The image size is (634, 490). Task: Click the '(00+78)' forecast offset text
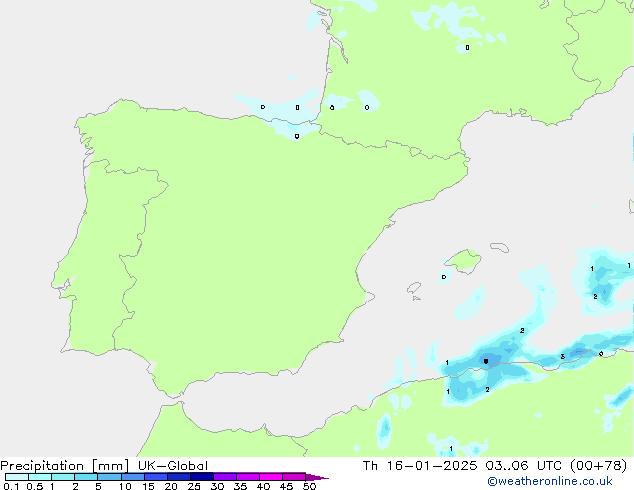point(599,466)
